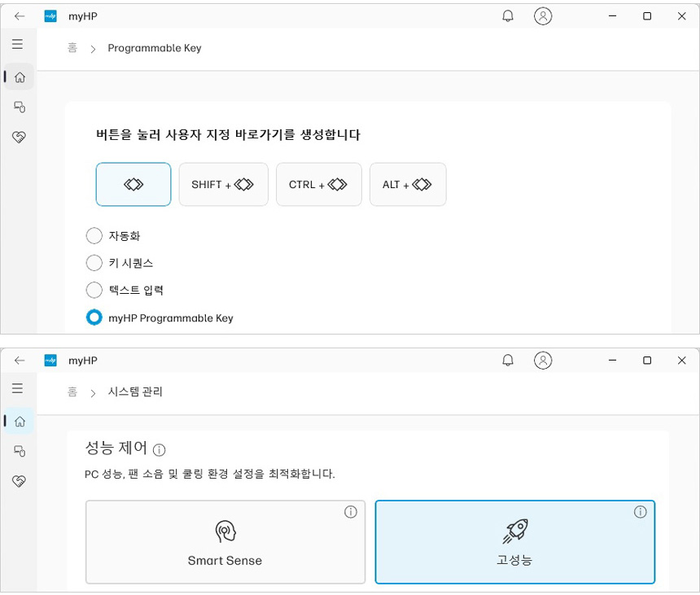Click 홈 breadcrumb in the Programmable Key window
The width and height of the screenshot is (700, 595).
click(x=72, y=48)
